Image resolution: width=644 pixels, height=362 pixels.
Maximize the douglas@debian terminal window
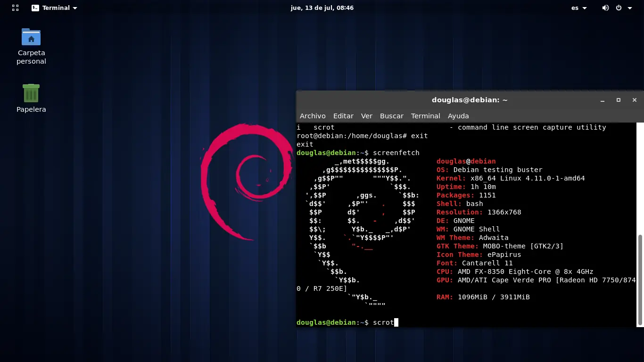pyautogui.click(x=619, y=100)
